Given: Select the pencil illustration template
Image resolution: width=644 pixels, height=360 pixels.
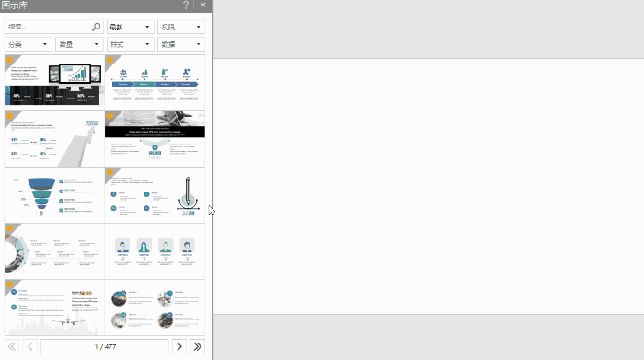Looking at the screenshot, I should (155, 195).
